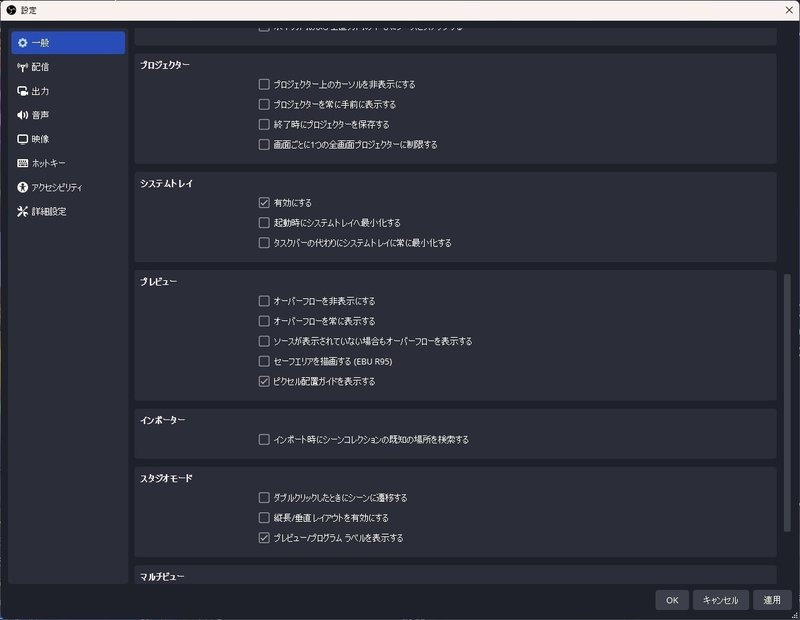The width and height of the screenshot is (800, 620).
Task: Click the speaker icon beside 音声
Action: (x=22, y=115)
